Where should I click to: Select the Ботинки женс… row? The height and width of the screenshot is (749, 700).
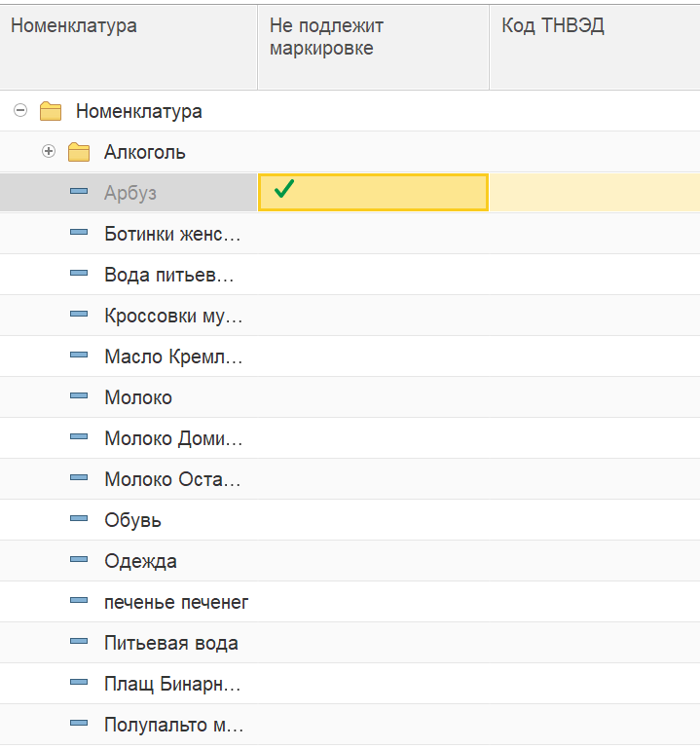tap(350, 234)
